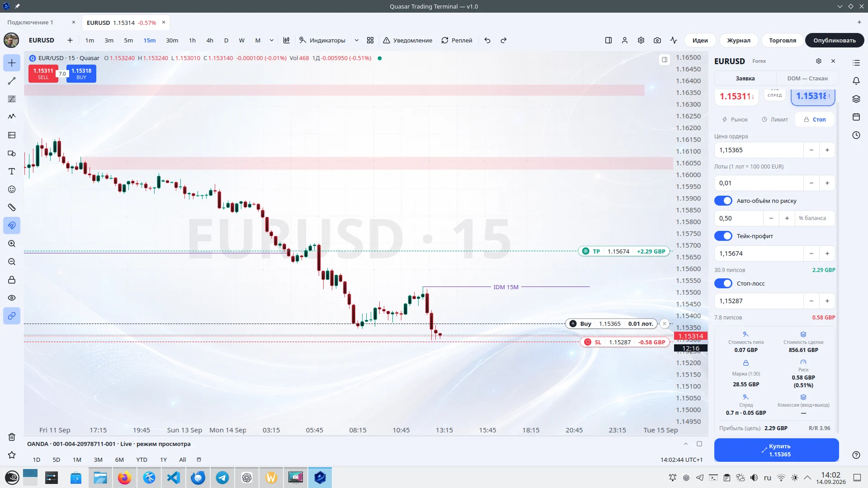Click the zoom out tool

[x=12, y=262]
